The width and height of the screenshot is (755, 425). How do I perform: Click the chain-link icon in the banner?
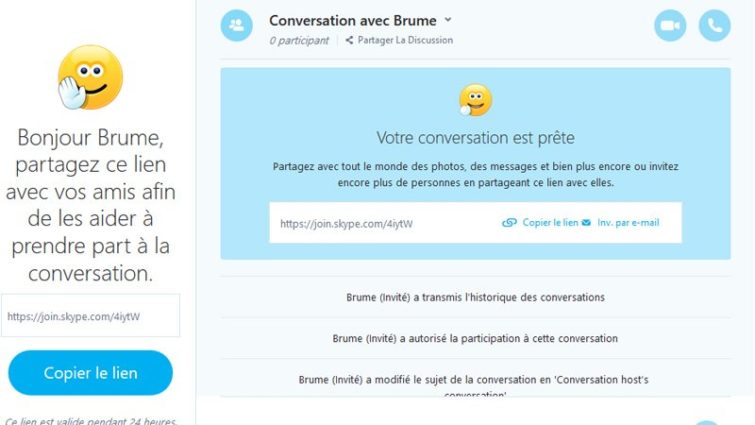pyautogui.click(x=509, y=223)
